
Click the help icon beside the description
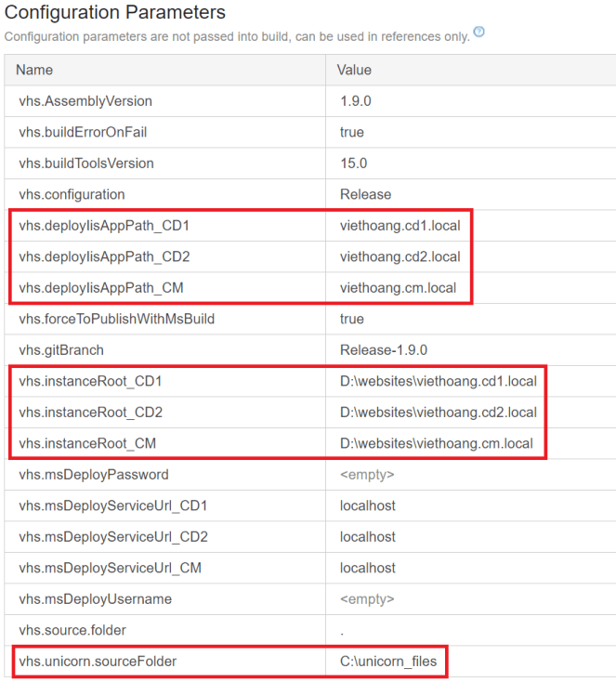(478, 33)
